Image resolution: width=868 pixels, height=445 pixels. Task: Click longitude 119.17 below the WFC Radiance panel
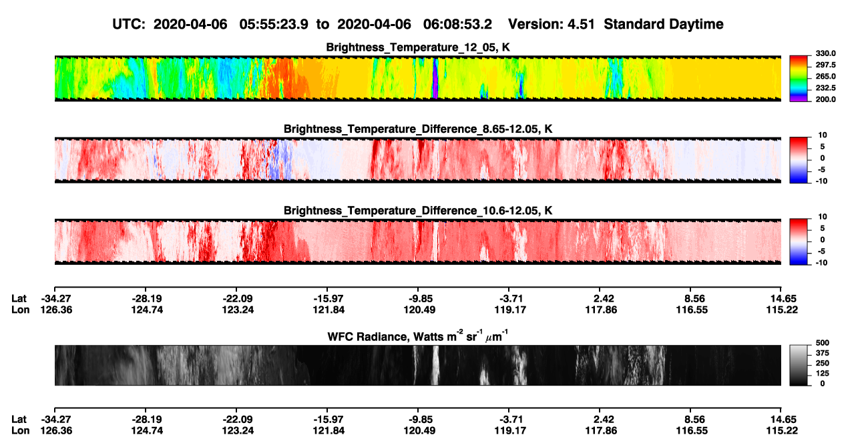point(511,431)
